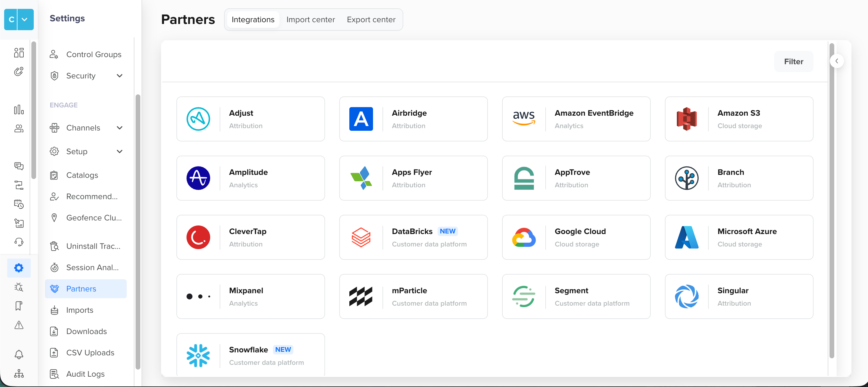Expand the Channels section chevron

(119, 128)
